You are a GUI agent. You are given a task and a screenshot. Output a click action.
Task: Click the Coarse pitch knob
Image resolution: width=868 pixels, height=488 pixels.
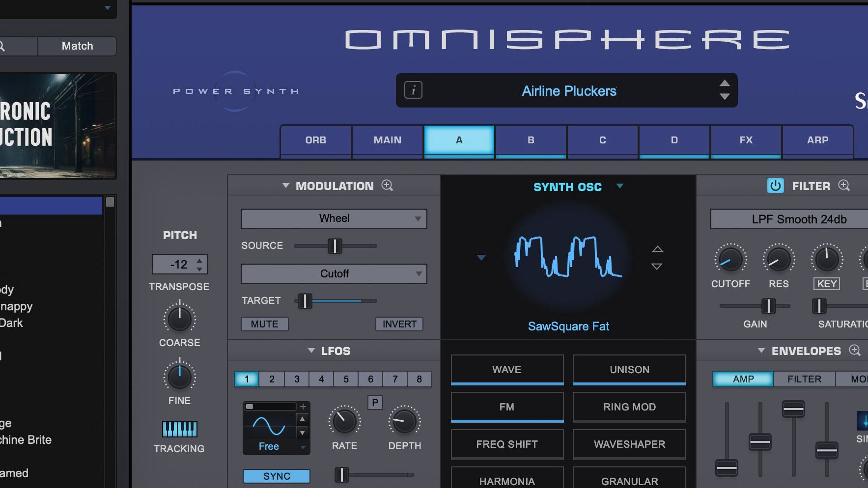click(x=180, y=319)
